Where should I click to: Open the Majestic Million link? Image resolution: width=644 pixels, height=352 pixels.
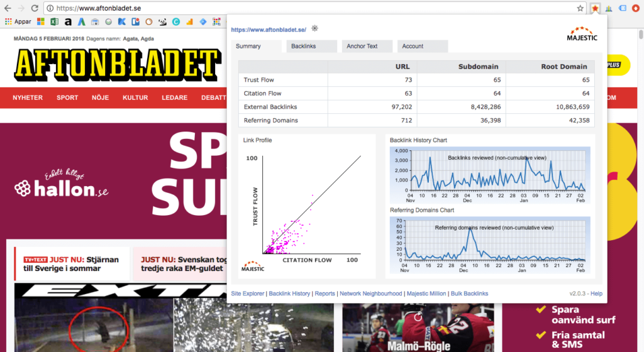tap(426, 294)
